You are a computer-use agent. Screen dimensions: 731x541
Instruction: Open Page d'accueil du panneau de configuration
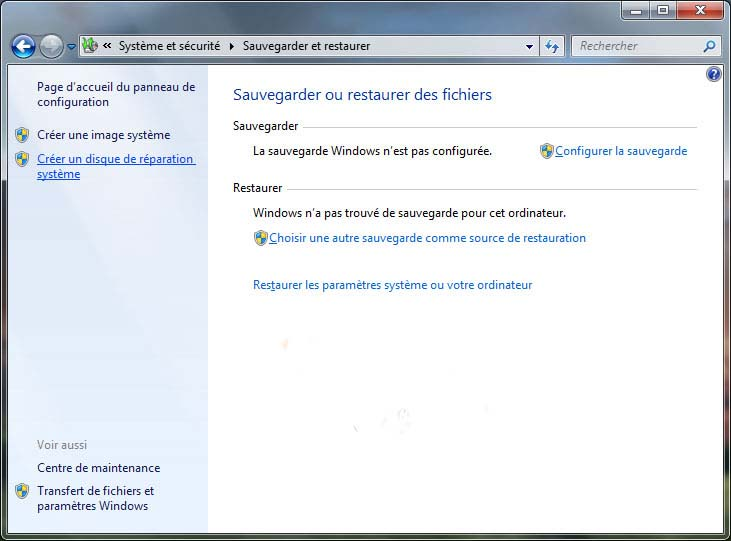click(x=116, y=94)
